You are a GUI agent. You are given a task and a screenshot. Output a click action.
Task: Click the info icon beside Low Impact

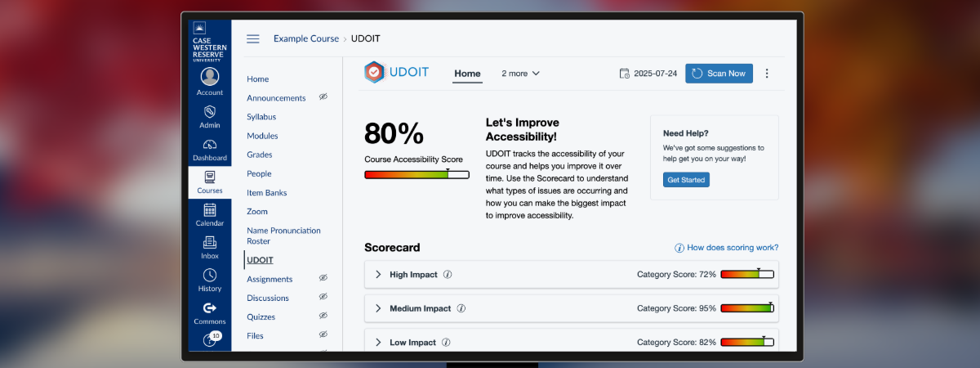(446, 342)
